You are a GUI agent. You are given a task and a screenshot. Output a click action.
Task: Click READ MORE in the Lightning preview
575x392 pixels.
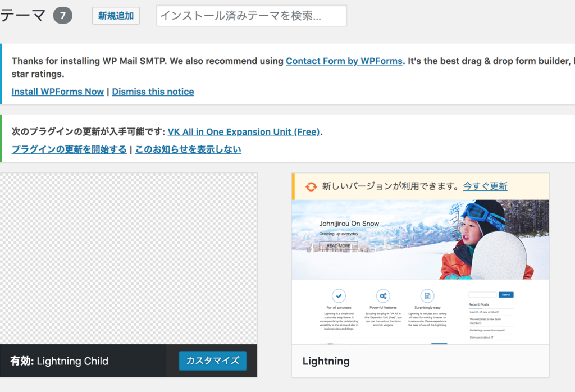tap(339, 245)
